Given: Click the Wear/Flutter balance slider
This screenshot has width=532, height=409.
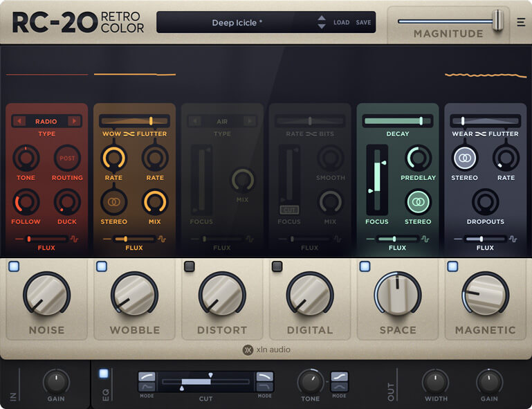Looking at the screenshot, I should tap(486, 121).
